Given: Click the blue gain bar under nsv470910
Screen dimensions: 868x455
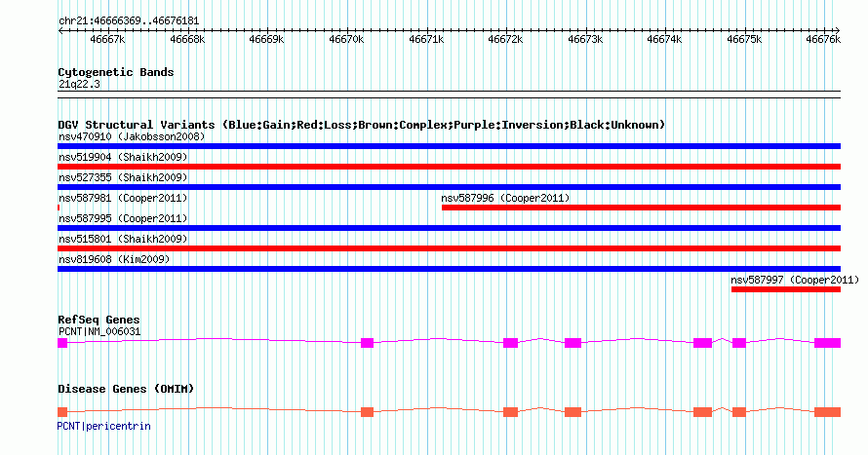Looking at the screenshot, I should (449, 146).
